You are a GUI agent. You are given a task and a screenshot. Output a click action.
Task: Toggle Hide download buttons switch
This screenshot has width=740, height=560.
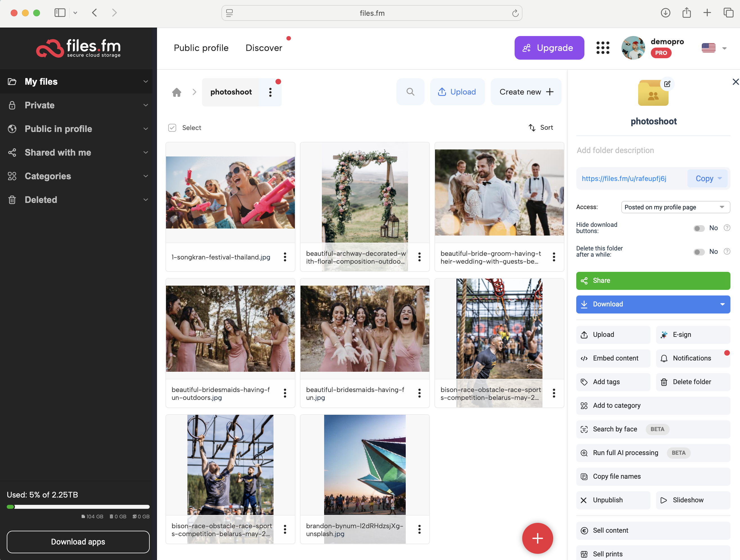[x=699, y=228]
